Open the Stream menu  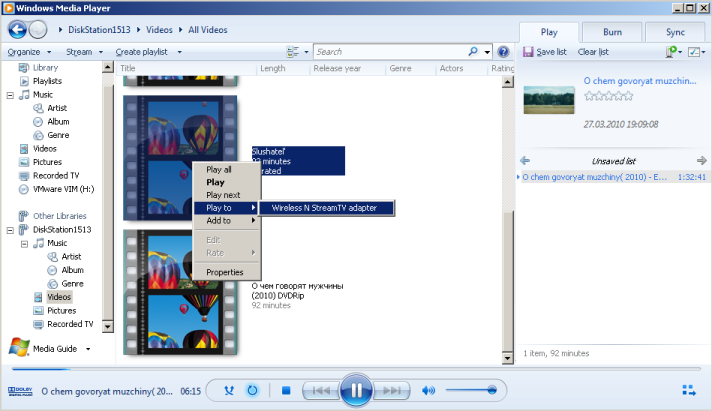[x=84, y=52]
